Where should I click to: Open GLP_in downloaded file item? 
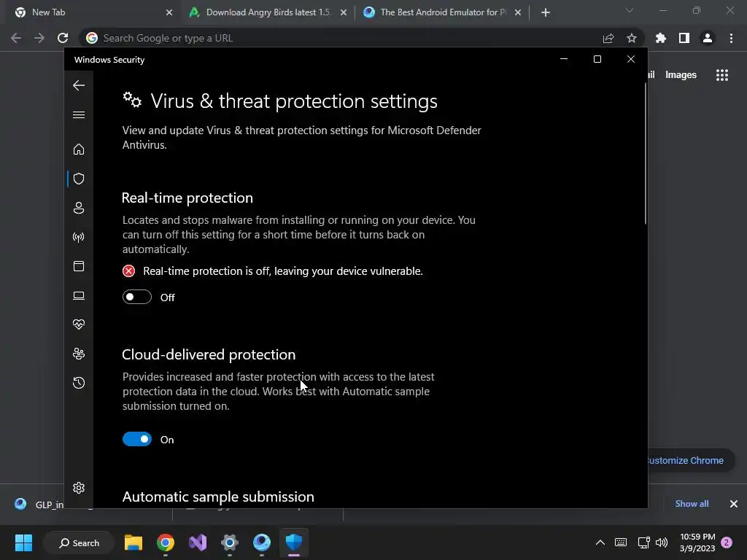40,505
